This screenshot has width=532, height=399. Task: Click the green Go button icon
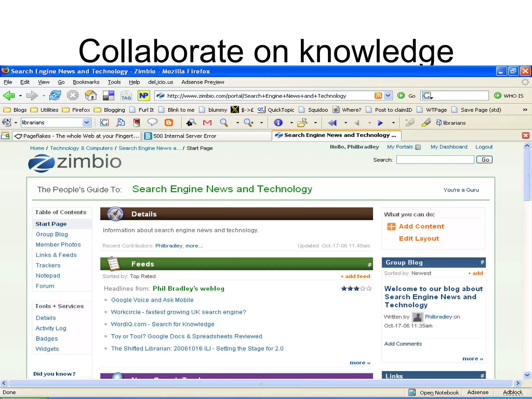coord(401,96)
